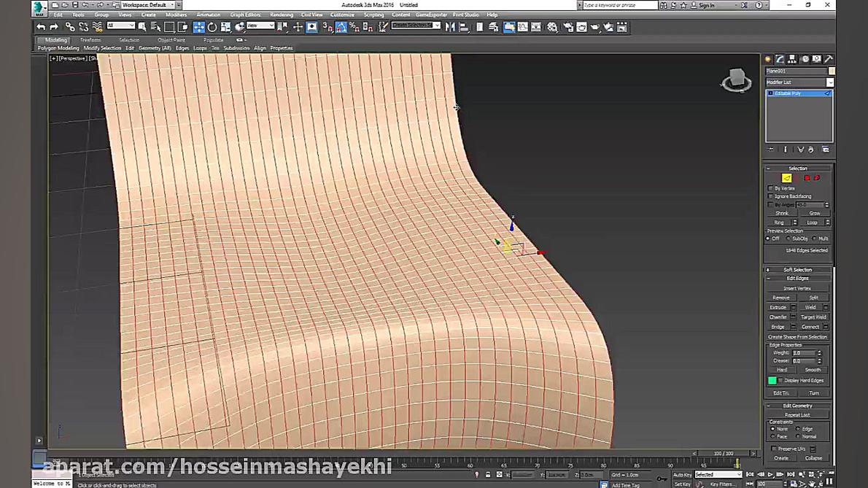Image resolution: width=868 pixels, height=488 pixels.
Task: Activate Select and Scale tool
Action: (x=226, y=26)
